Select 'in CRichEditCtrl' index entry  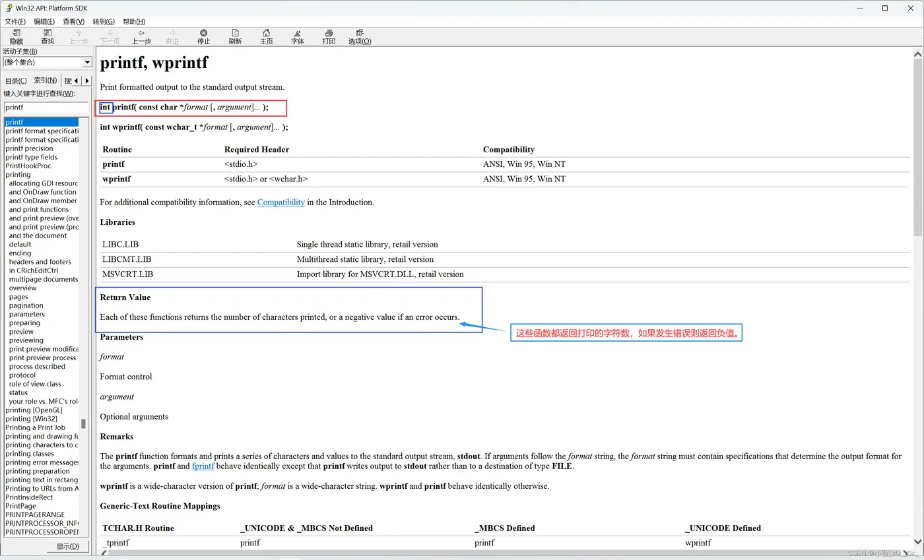[x=34, y=270]
